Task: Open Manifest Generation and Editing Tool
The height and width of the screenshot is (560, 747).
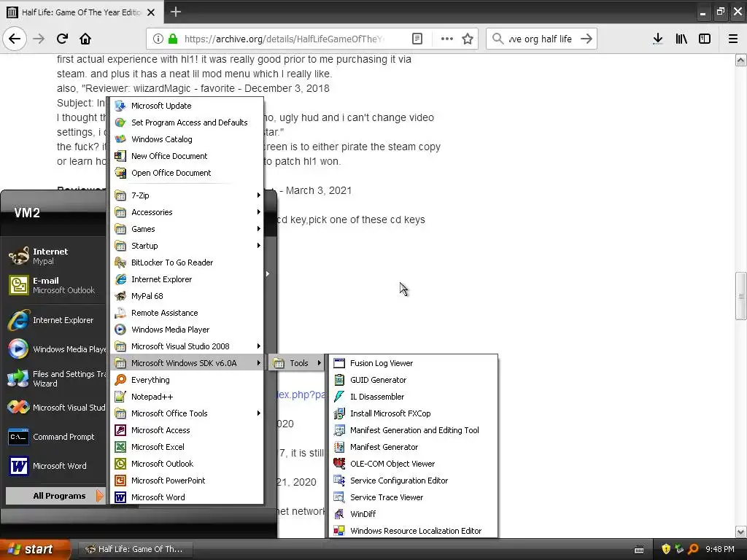Action: point(413,430)
